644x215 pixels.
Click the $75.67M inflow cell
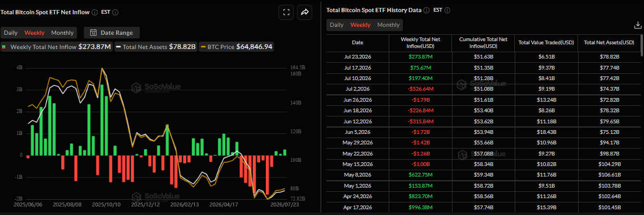coord(420,67)
